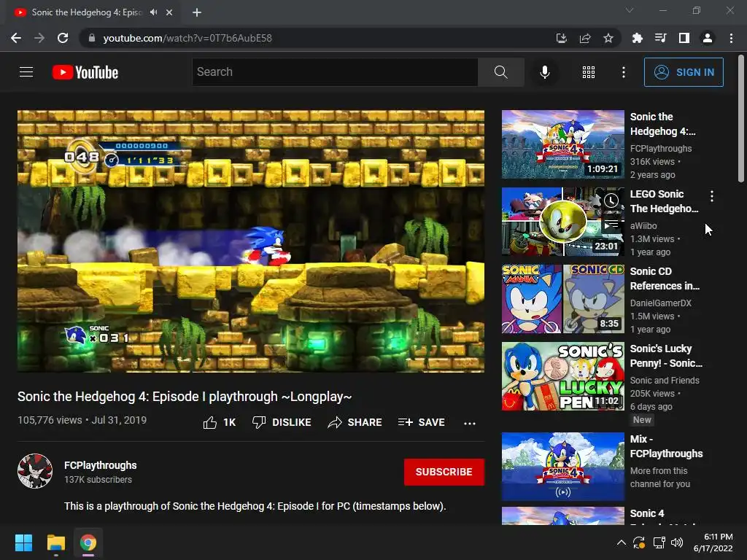Like the video with thumbs up
Image resolution: width=747 pixels, height=560 pixels.
219,422
